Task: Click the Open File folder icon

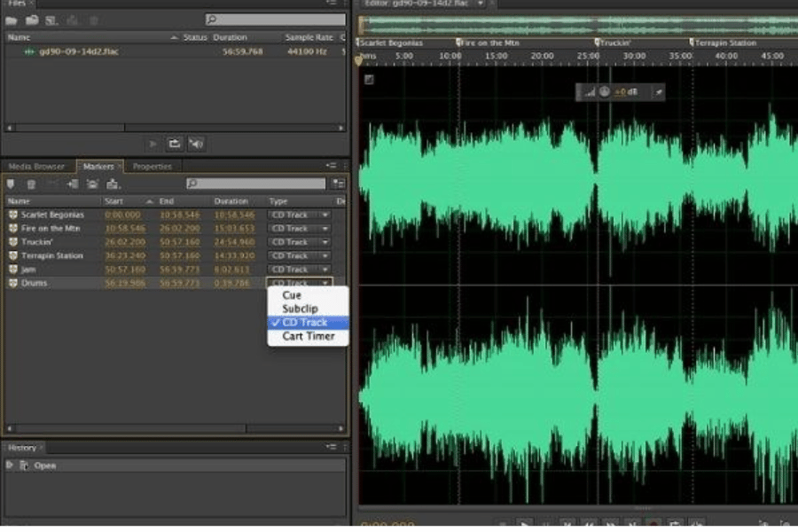Action: [x=12, y=20]
